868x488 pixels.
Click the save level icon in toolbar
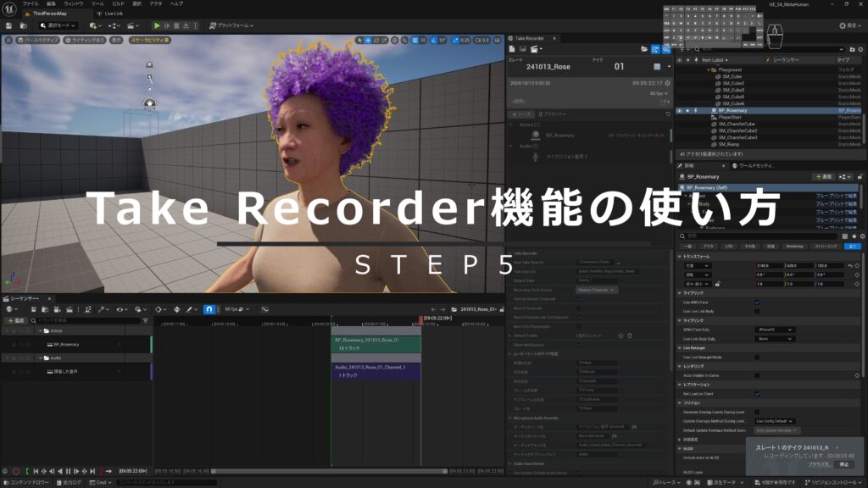pyautogui.click(x=8, y=25)
